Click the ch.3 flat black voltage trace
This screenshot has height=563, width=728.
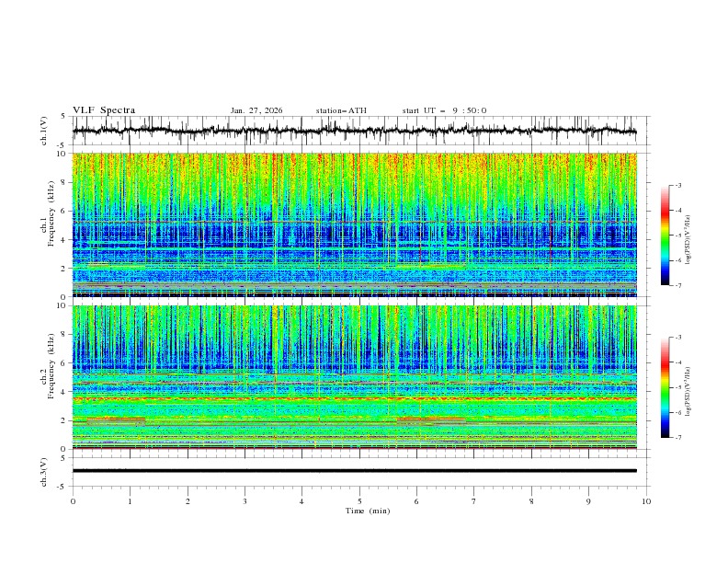pyautogui.click(x=354, y=471)
